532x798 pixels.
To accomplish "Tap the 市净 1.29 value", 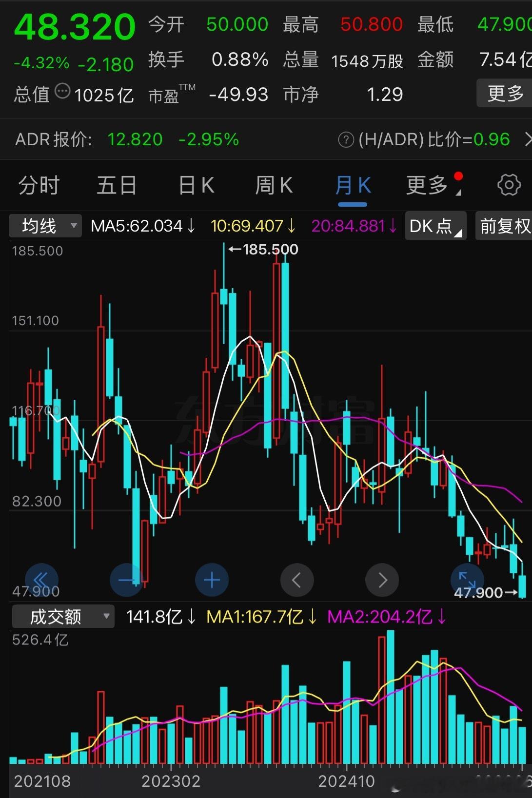I will [x=343, y=94].
